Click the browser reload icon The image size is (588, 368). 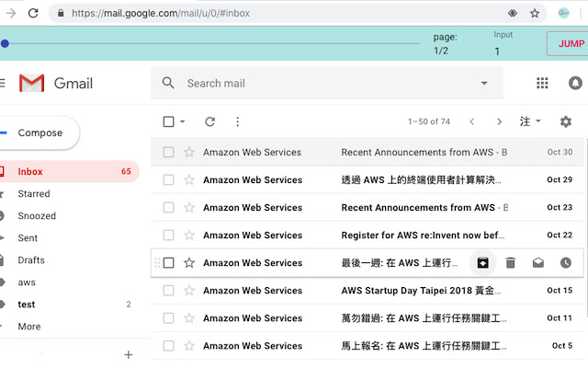(33, 13)
